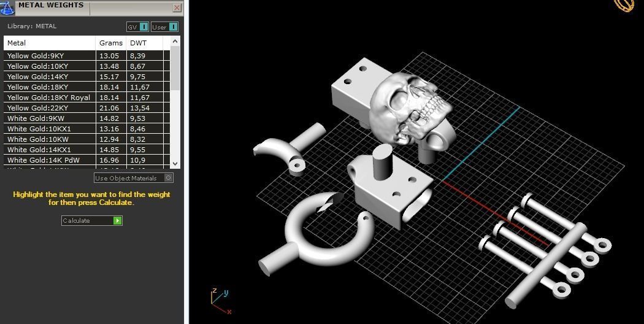The width and height of the screenshot is (644, 324).
Task: Click the metal list scroll up arrow
Action: click(175, 41)
